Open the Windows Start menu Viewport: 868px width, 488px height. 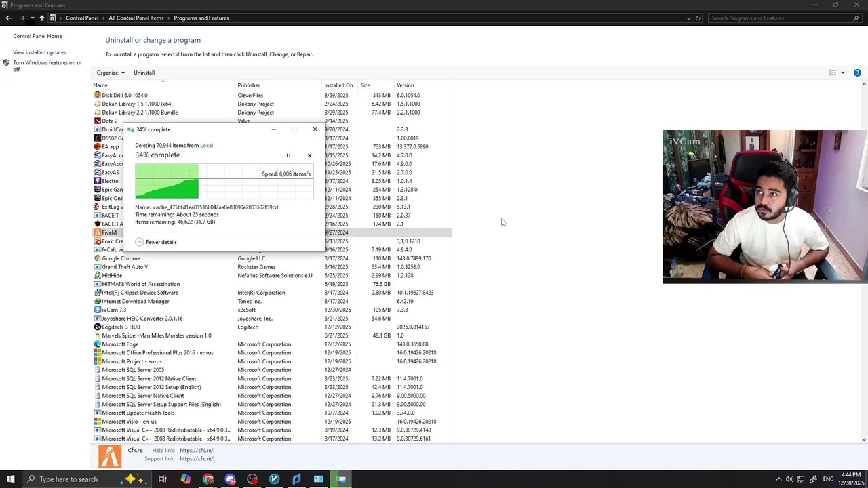10,479
